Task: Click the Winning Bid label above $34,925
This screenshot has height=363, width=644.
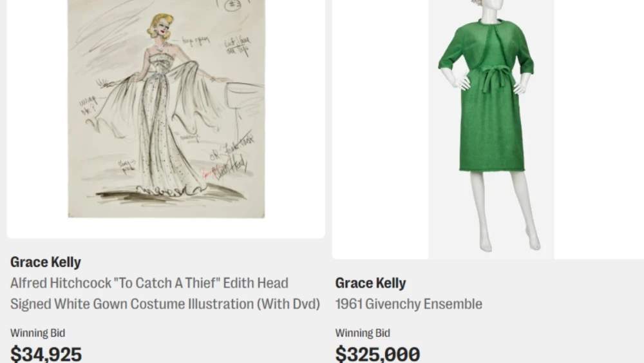Action: (37, 333)
